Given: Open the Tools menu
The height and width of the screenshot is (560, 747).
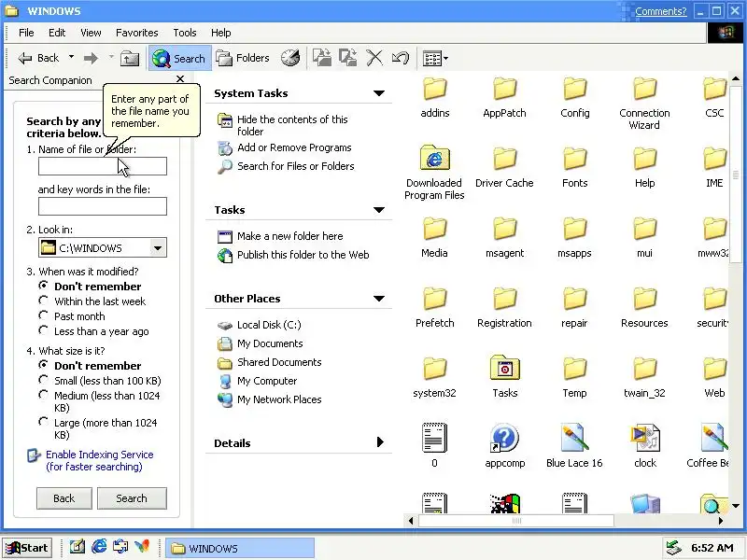Looking at the screenshot, I should tap(184, 33).
